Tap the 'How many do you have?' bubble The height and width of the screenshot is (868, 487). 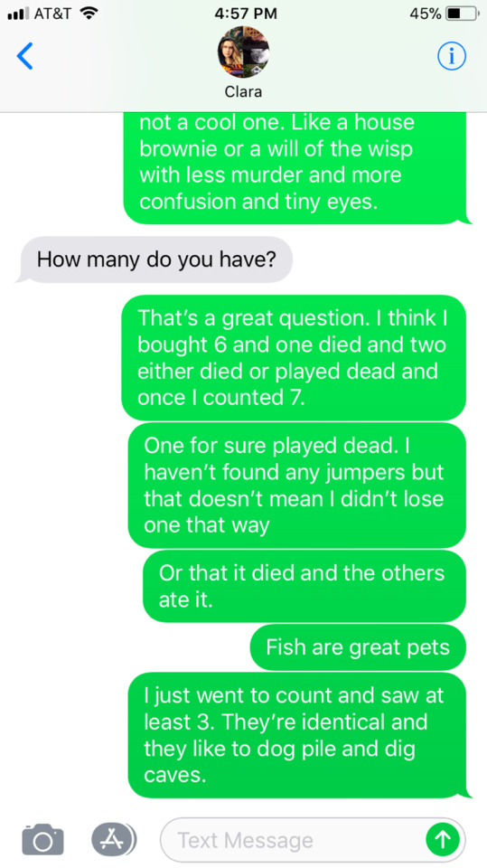tap(155, 259)
